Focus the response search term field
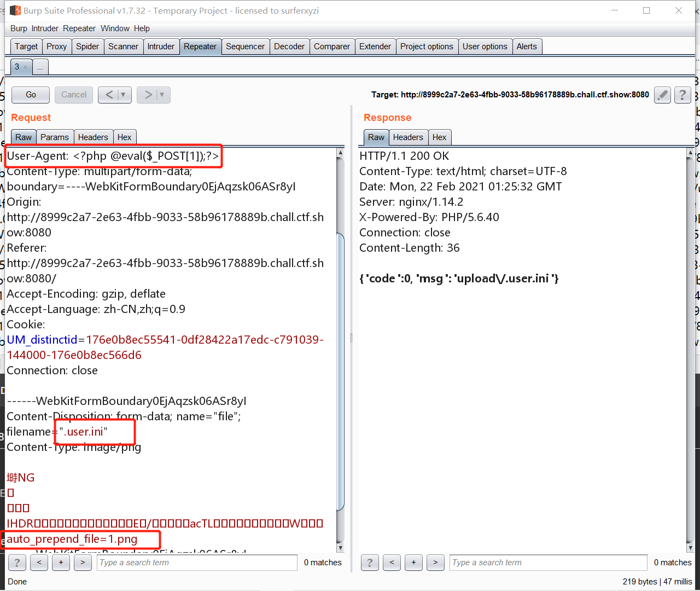700x591 pixels. tap(549, 563)
